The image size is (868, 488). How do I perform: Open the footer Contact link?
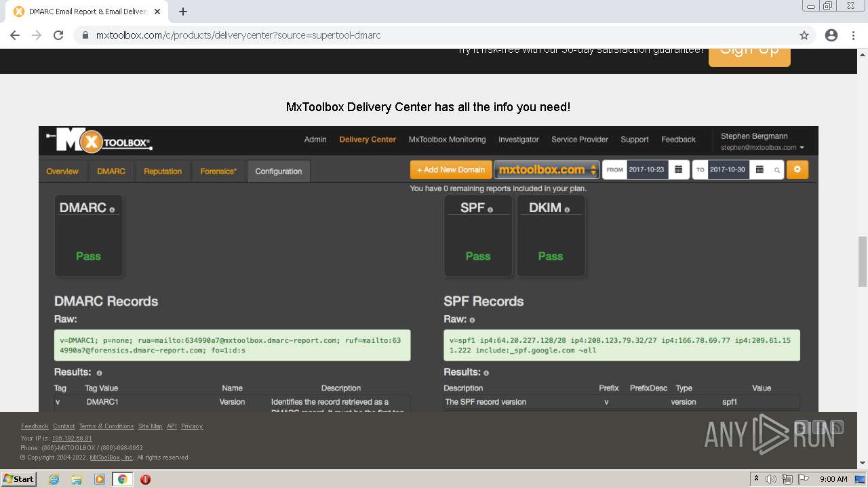click(x=64, y=426)
